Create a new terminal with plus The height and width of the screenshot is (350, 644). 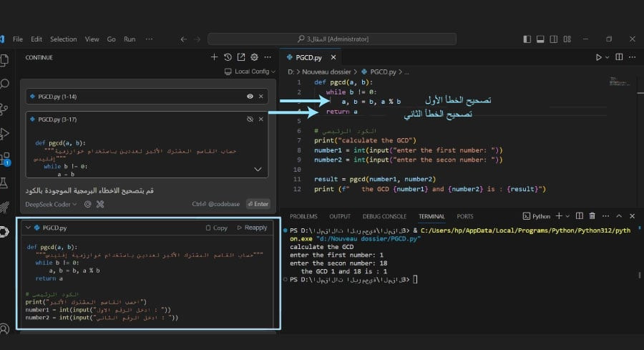point(559,216)
